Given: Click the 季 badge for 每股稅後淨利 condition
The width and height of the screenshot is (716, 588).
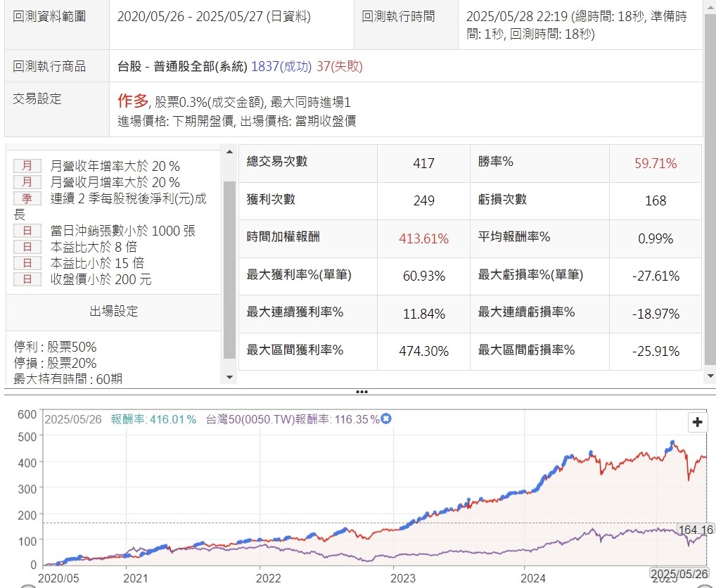Looking at the screenshot, I should pos(27,198).
